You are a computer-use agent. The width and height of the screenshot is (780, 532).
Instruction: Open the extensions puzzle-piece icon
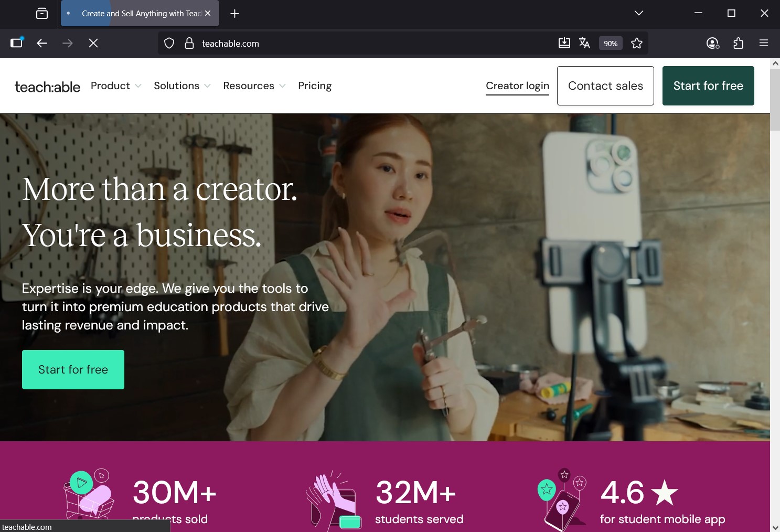pyautogui.click(x=738, y=43)
